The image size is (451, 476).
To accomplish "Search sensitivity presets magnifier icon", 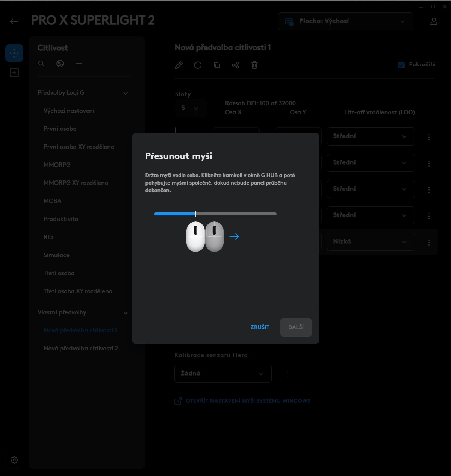I will pos(41,64).
